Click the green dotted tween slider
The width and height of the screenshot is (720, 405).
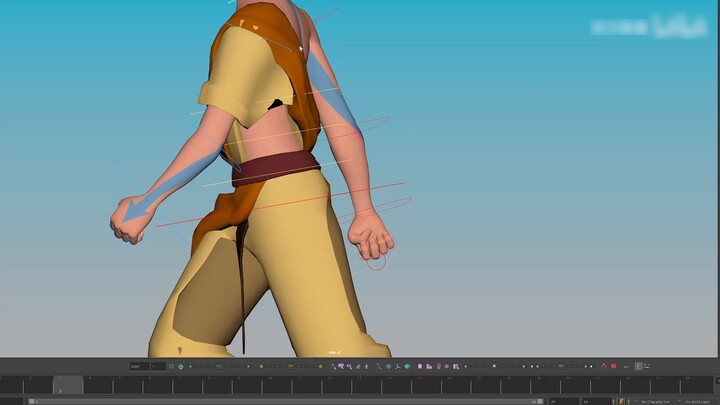219,366
